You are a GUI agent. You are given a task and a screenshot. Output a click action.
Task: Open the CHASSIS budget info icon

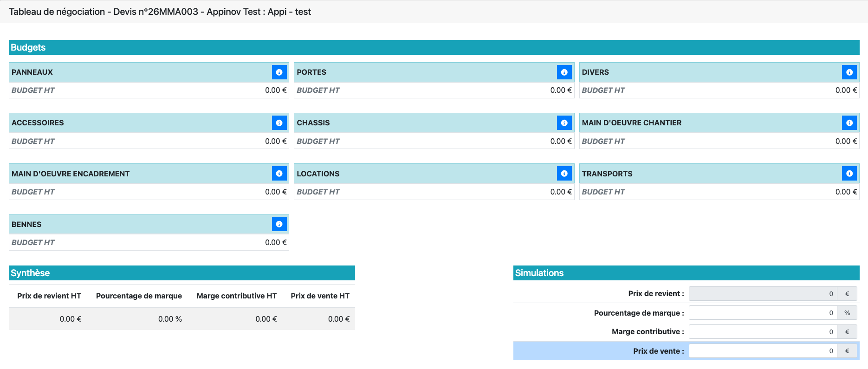point(564,123)
